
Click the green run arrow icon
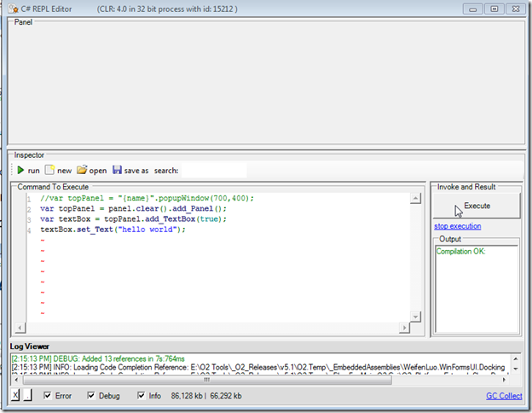tap(20, 170)
